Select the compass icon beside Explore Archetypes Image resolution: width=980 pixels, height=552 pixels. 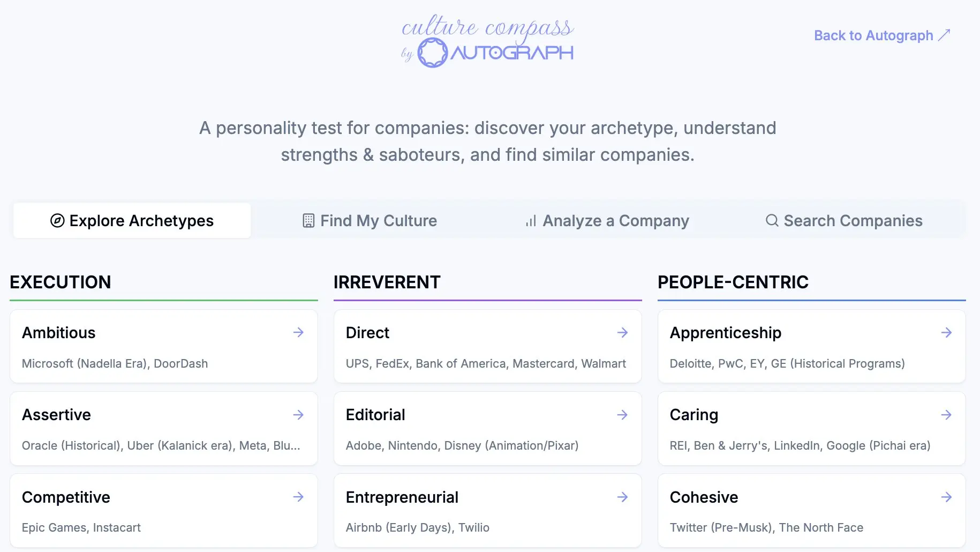(x=57, y=220)
